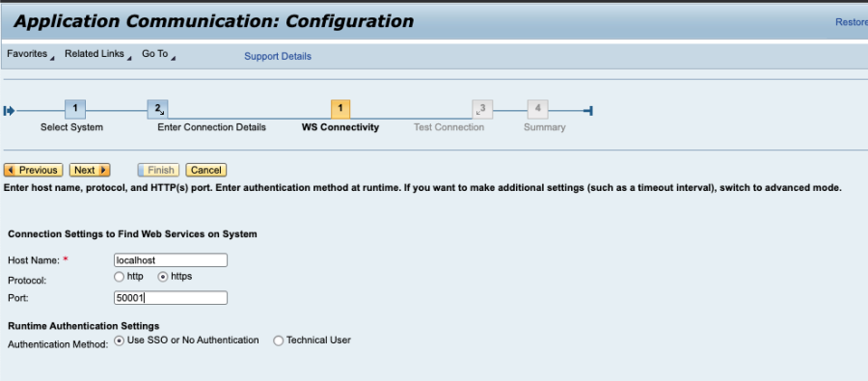Expand the Related Links menu
Screen dimensions: 868x381
click(98, 54)
